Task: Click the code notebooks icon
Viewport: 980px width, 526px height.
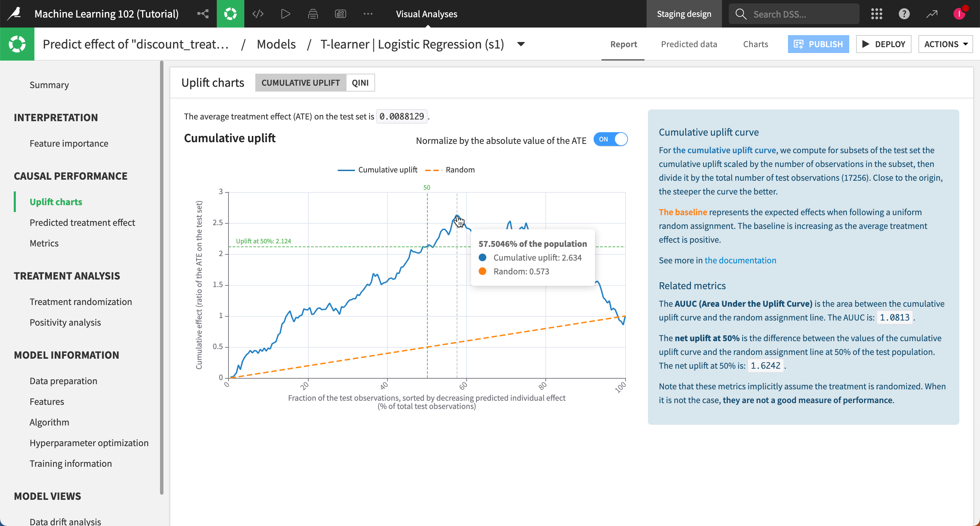Action: coord(258,14)
